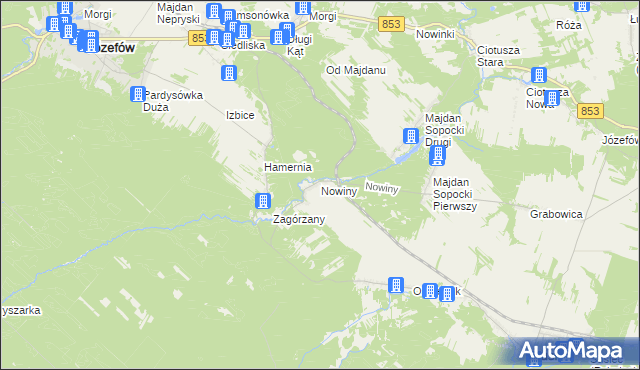Click the building marker above Morgi at top center

[x=303, y=7]
